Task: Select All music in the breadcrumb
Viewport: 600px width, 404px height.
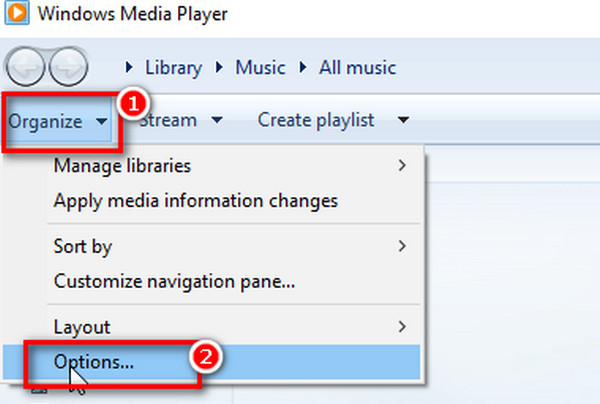Action: coord(357,68)
